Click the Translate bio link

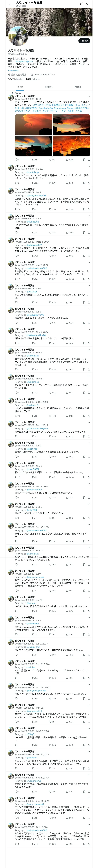14,70
